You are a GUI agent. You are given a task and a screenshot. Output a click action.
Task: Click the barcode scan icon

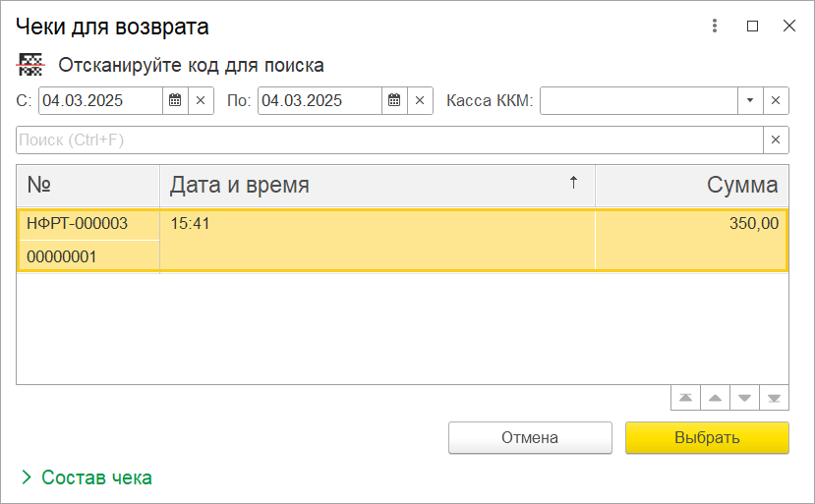(x=31, y=66)
